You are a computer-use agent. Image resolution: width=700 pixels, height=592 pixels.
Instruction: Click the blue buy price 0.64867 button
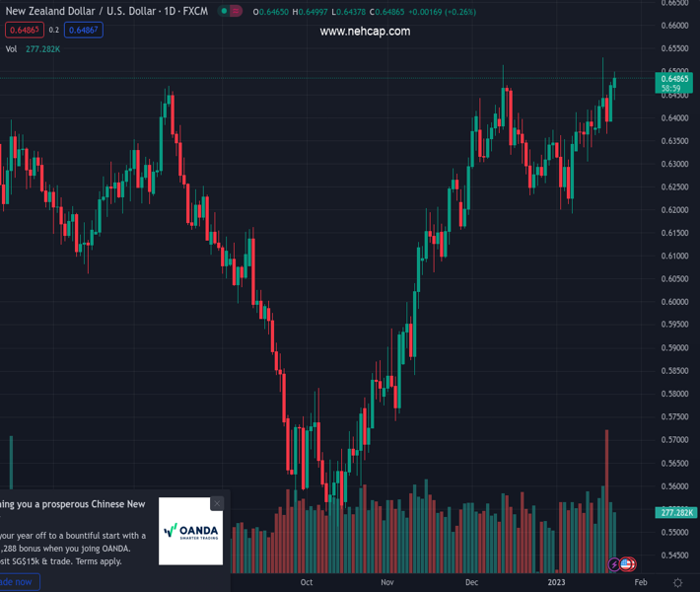(x=84, y=31)
